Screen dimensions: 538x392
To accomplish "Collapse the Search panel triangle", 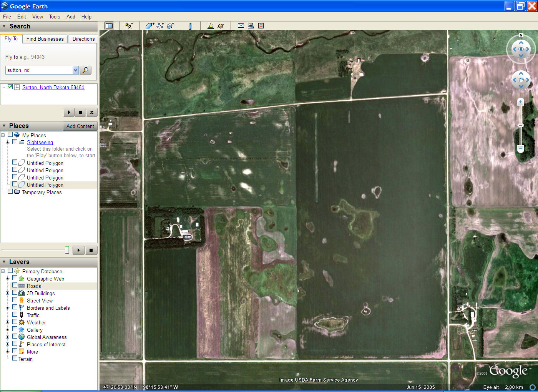I will [4, 26].
